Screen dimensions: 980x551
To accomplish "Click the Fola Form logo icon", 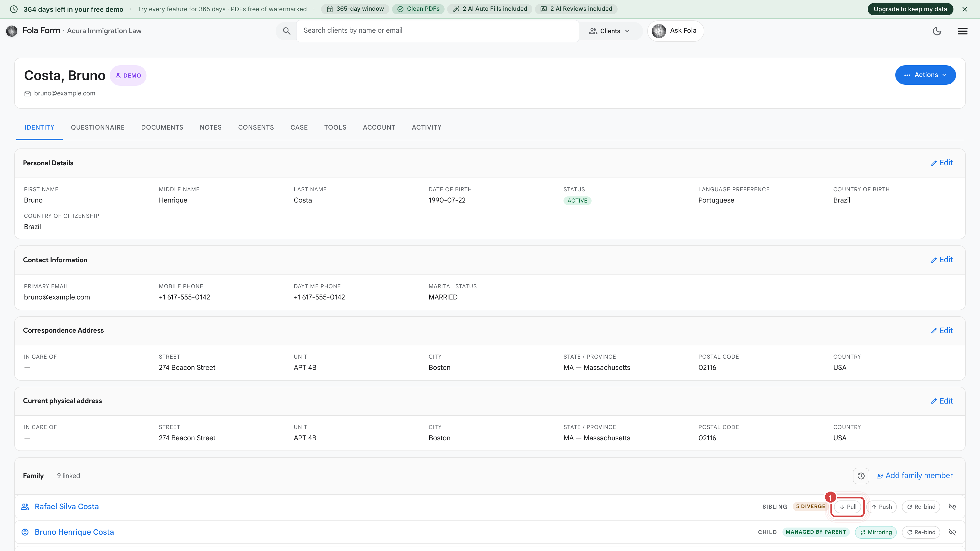I will click(12, 31).
